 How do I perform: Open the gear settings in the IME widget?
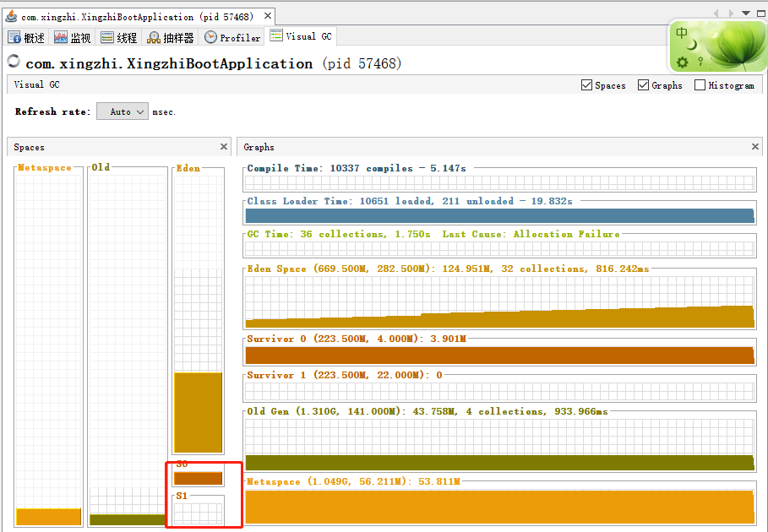tap(683, 62)
